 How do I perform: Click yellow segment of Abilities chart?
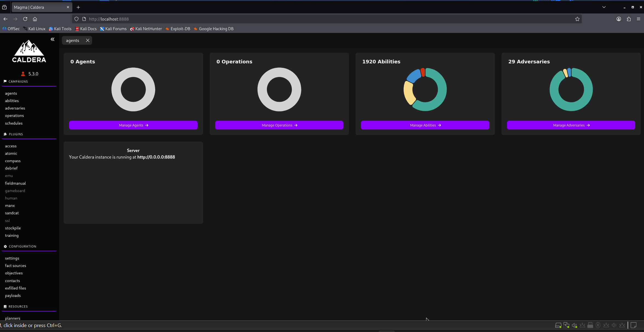(x=408, y=93)
